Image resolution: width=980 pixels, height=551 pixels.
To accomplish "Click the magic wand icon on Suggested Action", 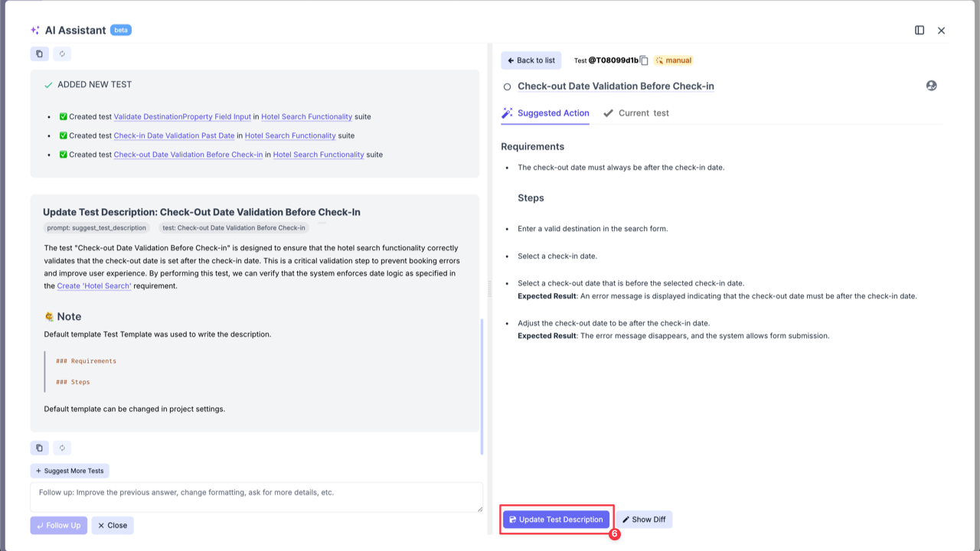I will coord(506,112).
